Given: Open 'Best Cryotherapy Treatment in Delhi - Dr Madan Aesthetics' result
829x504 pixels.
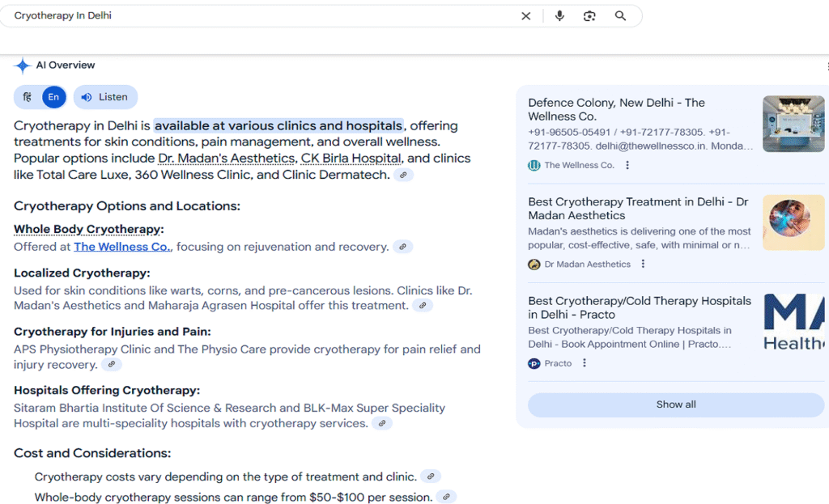Looking at the screenshot, I should [x=638, y=209].
